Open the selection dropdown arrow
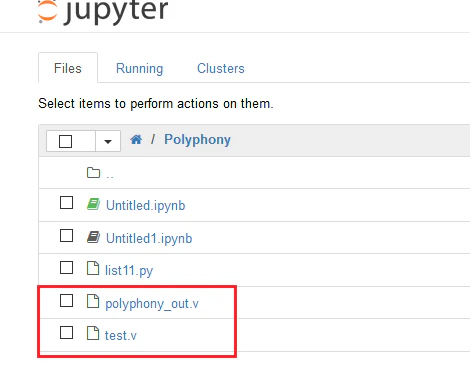Viewport: 470px width, 372px height. (108, 141)
